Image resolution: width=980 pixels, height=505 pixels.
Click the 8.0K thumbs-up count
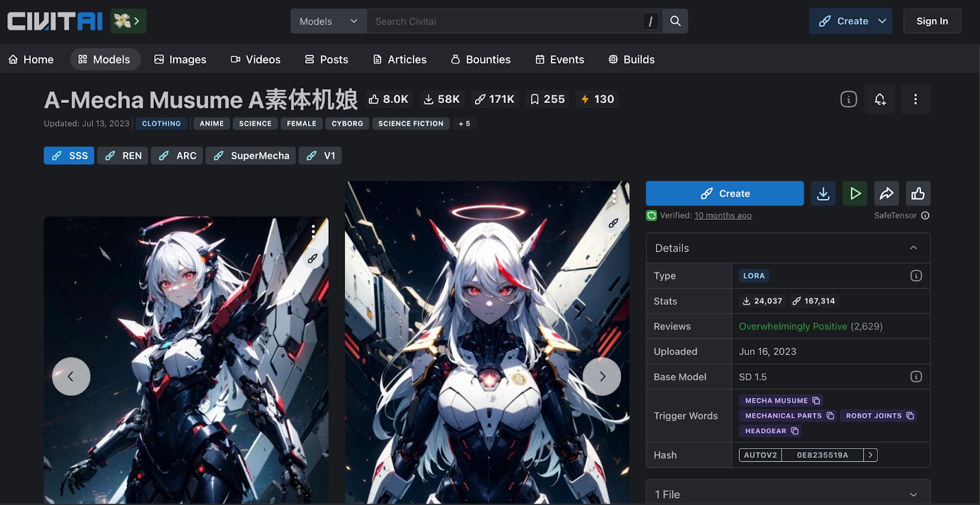pyautogui.click(x=388, y=99)
